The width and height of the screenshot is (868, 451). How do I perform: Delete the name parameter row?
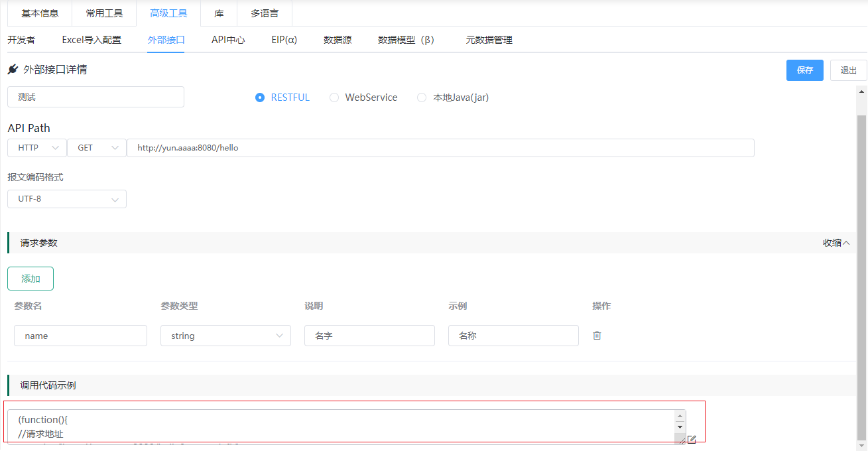click(597, 336)
